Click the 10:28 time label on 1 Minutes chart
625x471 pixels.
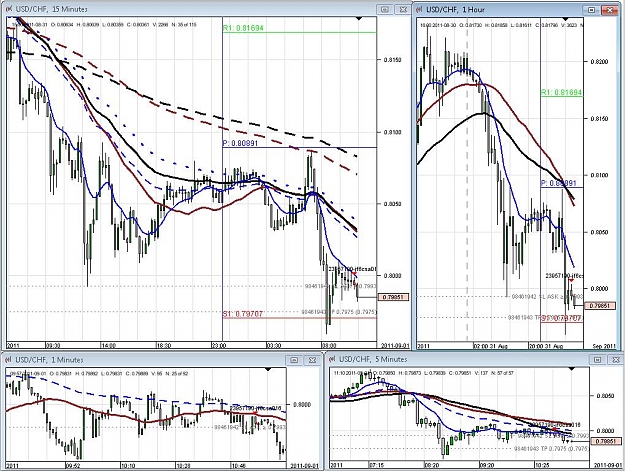click(x=183, y=465)
